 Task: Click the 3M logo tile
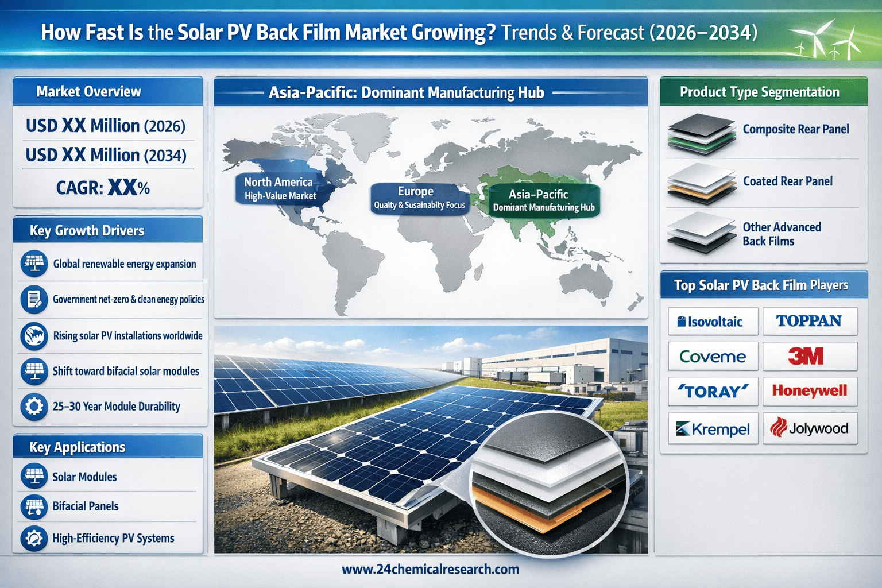[x=810, y=357]
